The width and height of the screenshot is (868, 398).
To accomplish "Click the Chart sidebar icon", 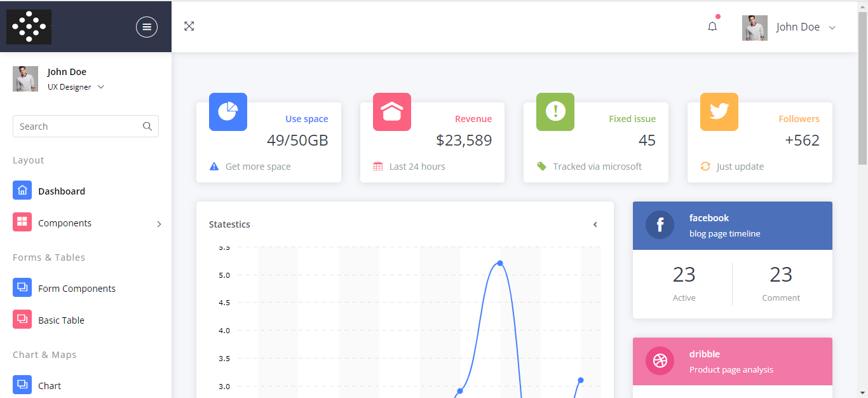I will [22, 385].
